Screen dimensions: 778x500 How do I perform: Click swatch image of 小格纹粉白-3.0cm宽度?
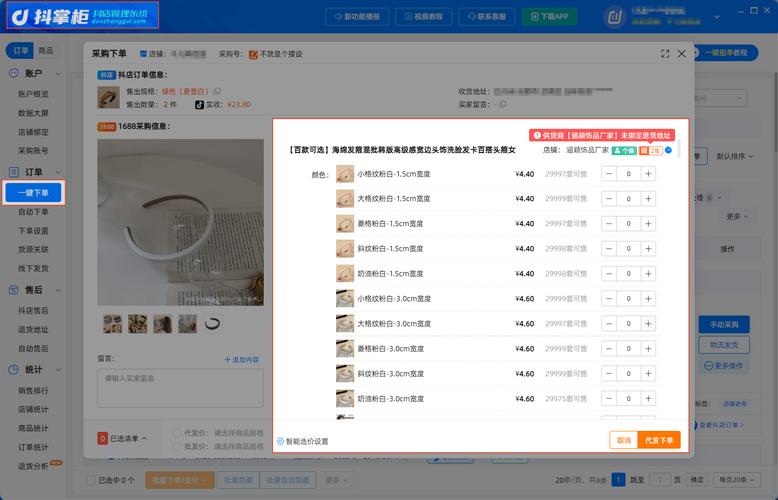[345, 299]
